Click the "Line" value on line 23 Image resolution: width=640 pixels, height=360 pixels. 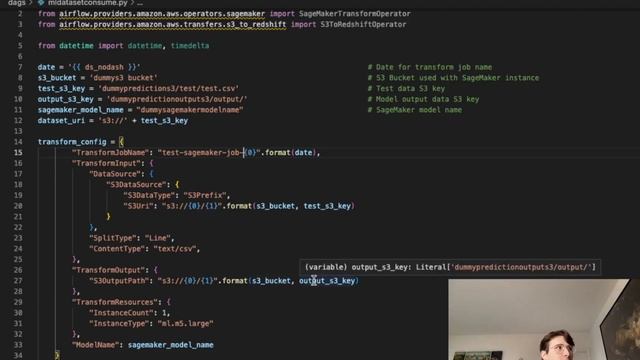point(158,238)
